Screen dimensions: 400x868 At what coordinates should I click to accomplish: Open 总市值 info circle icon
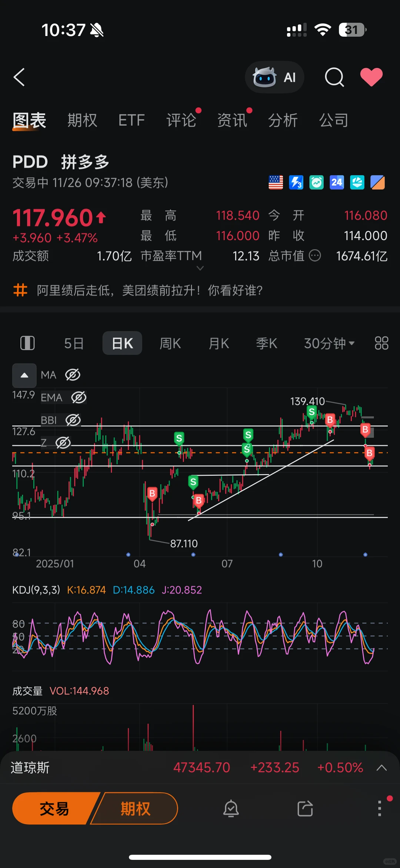pos(315,255)
